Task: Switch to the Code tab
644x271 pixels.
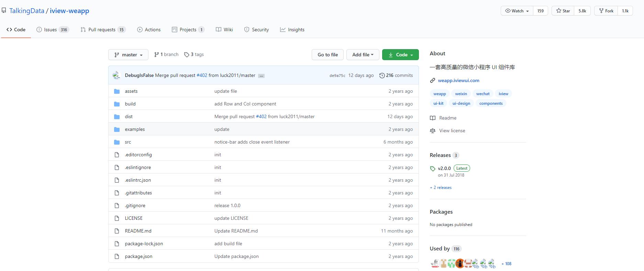Action: coord(16,30)
